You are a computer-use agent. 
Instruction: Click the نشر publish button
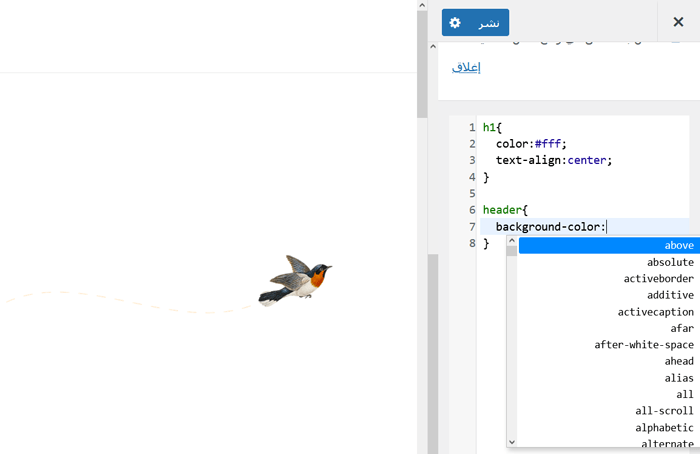pos(488,22)
